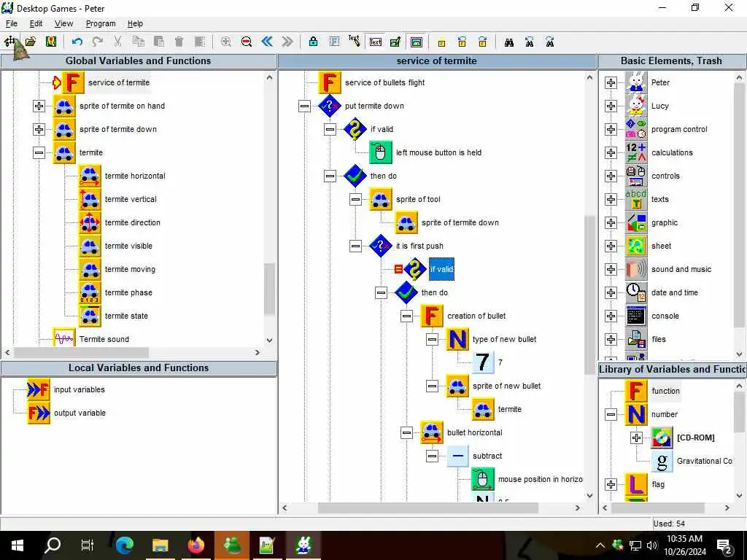Open the Help menu
This screenshot has height=560, width=747.
click(135, 23)
